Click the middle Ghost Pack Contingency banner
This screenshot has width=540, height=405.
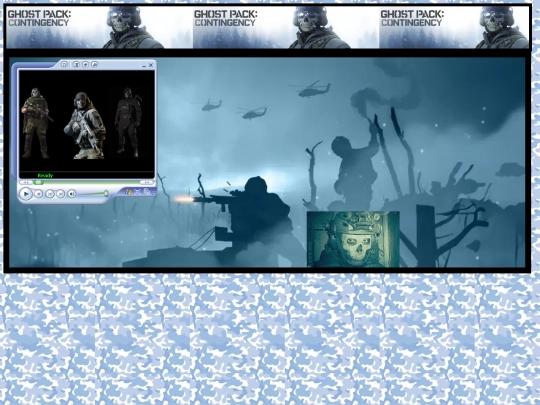click(x=286, y=28)
